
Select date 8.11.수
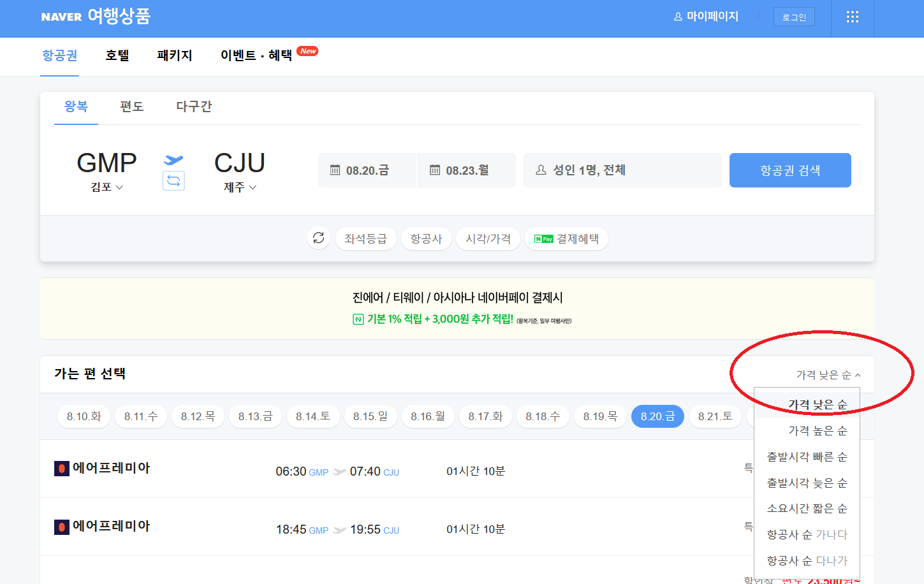141,416
